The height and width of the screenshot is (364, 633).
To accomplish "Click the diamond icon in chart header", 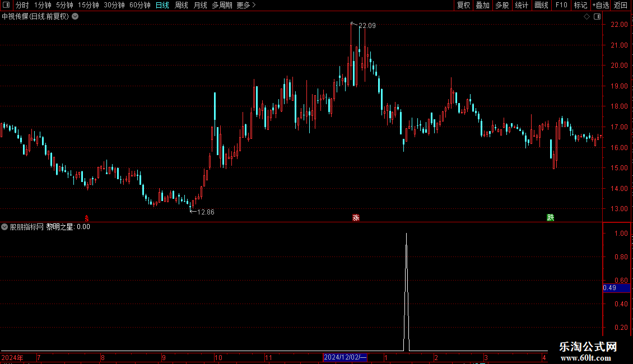I will tap(587, 17).
